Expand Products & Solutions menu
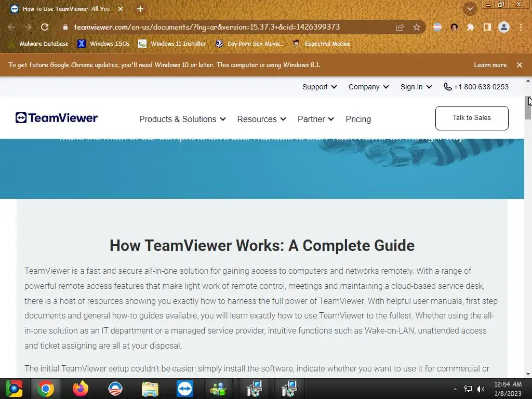 (x=182, y=119)
